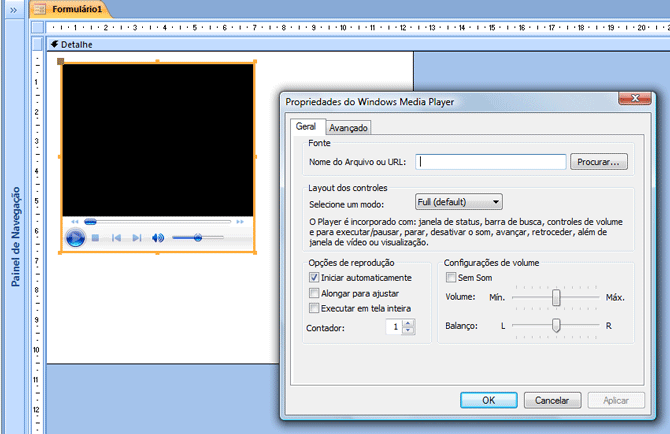
Task: Click the Balanço slider thumb
Action: click(556, 326)
